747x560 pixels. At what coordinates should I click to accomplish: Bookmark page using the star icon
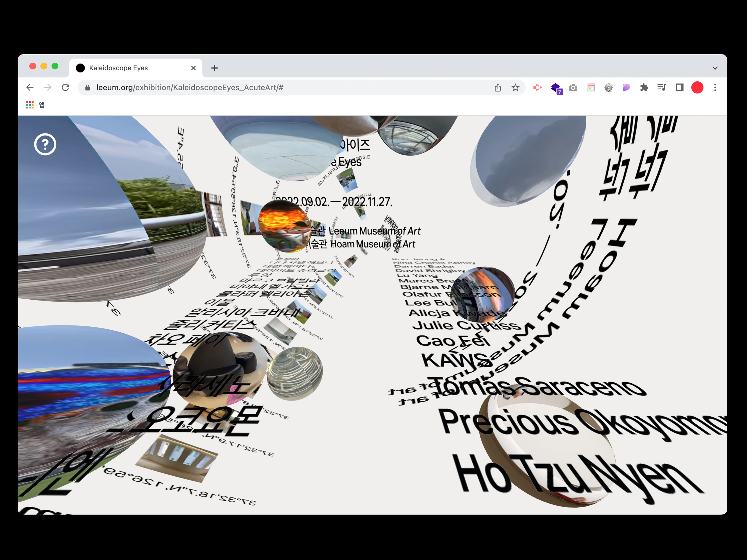pyautogui.click(x=515, y=88)
